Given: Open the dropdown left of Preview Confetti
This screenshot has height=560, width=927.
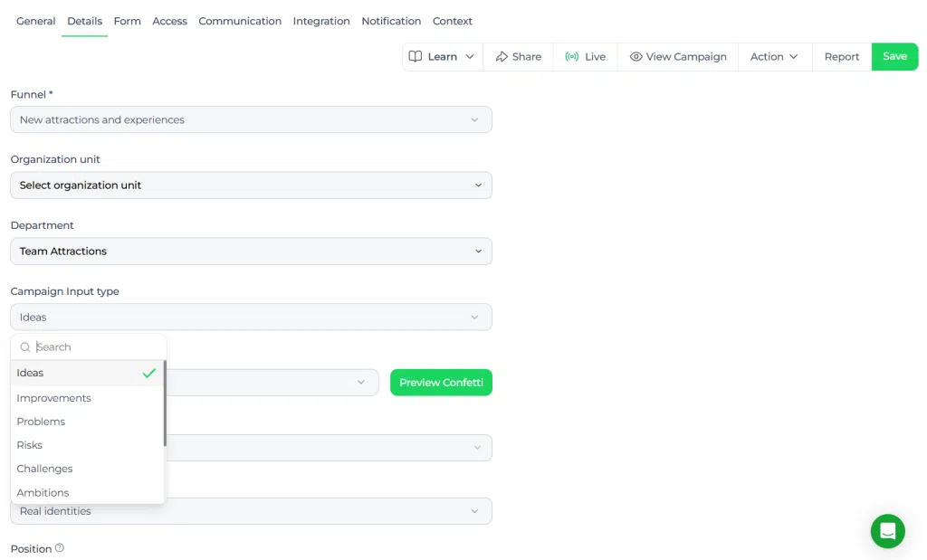Looking at the screenshot, I should [x=272, y=383].
